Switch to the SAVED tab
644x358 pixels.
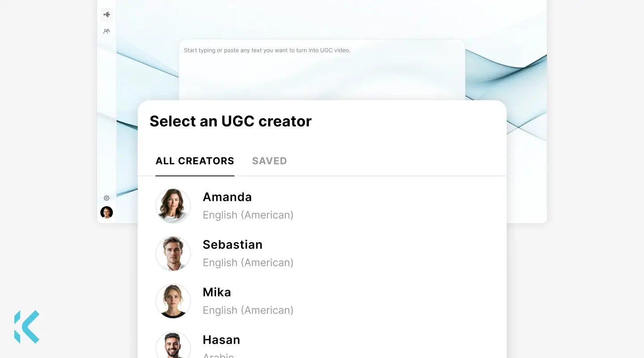pos(269,161)
